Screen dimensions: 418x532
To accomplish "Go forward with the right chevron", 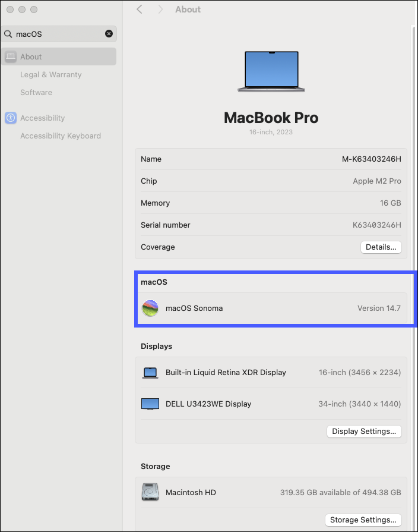I will coord(160,10).
